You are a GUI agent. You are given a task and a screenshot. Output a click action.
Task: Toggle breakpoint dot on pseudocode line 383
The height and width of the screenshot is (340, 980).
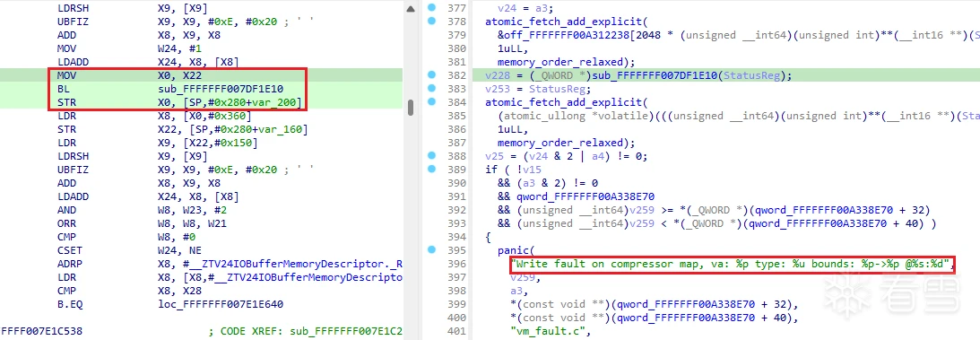pyautogui.click(x=431, y=89)
